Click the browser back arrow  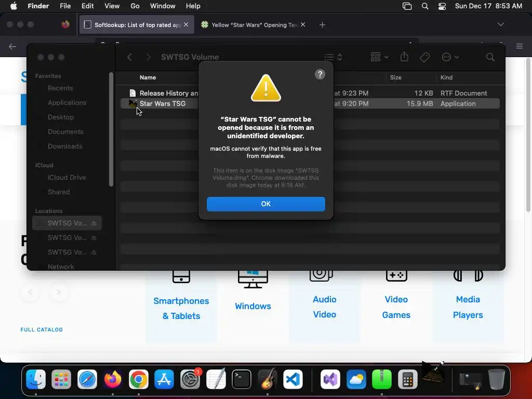click(x=12, y=46)
